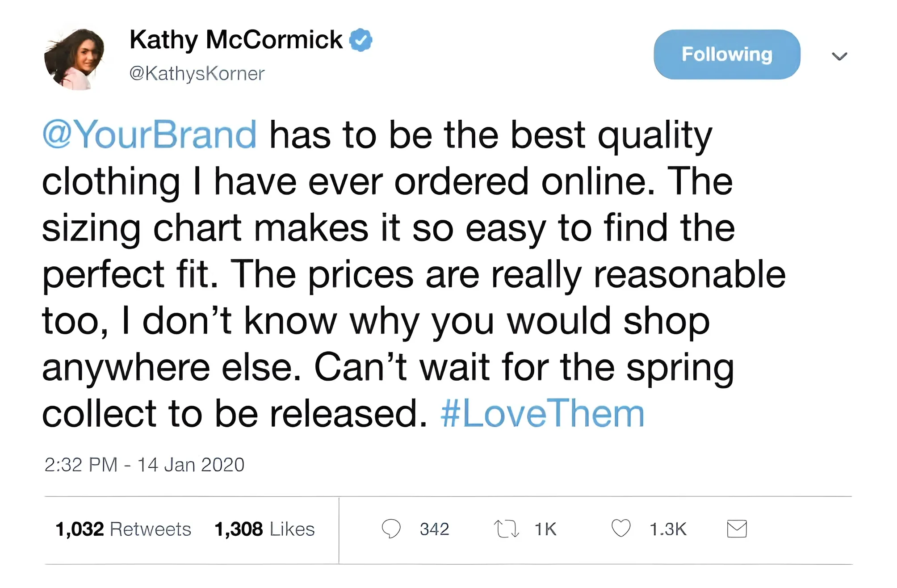Open the tweet options chevron menu
This screenshot has width=897, height=588.
[839, 56]
